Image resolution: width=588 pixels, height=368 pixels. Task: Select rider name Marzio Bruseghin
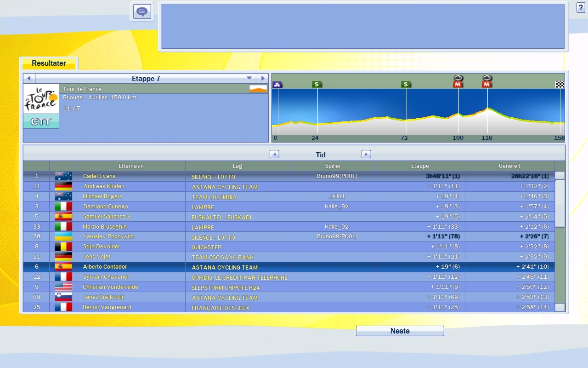[105, 227]
